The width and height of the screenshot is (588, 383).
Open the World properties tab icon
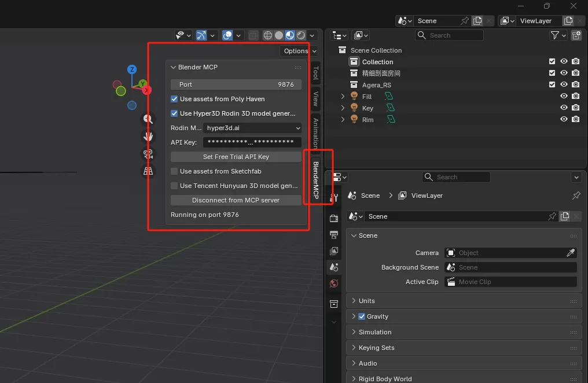(x=334, y=283)
